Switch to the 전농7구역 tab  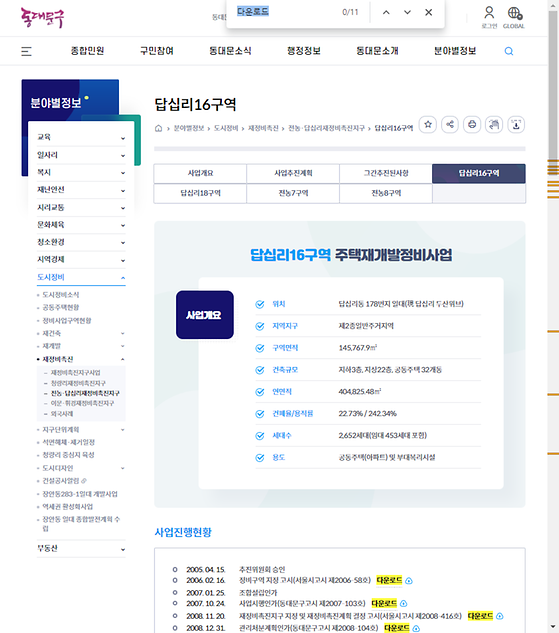click(293, 193)
